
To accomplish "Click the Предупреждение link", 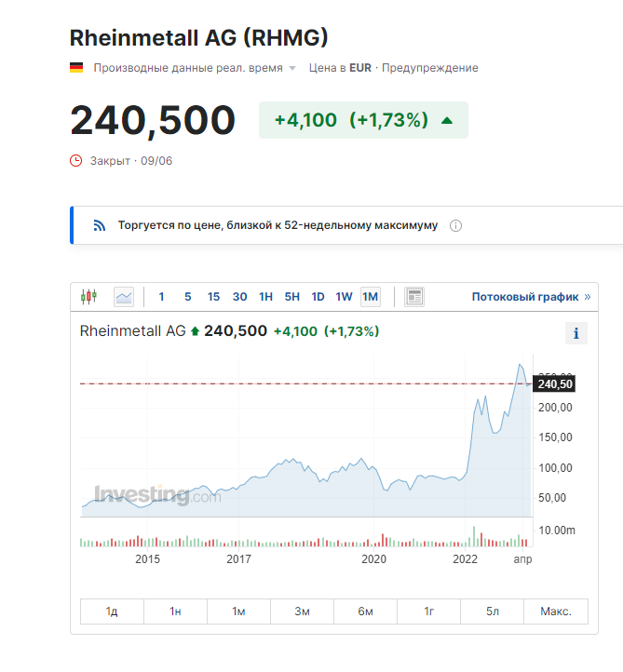I will click(x=429, y=68).
